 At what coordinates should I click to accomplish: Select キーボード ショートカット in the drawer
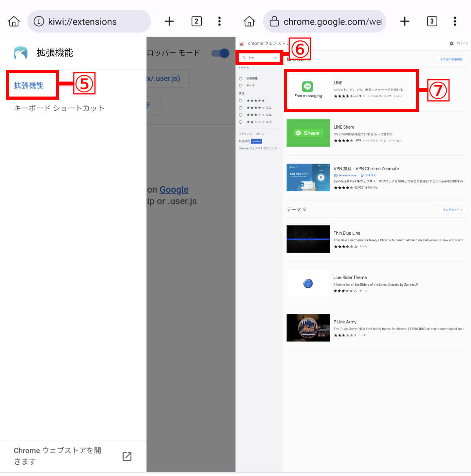59,108
